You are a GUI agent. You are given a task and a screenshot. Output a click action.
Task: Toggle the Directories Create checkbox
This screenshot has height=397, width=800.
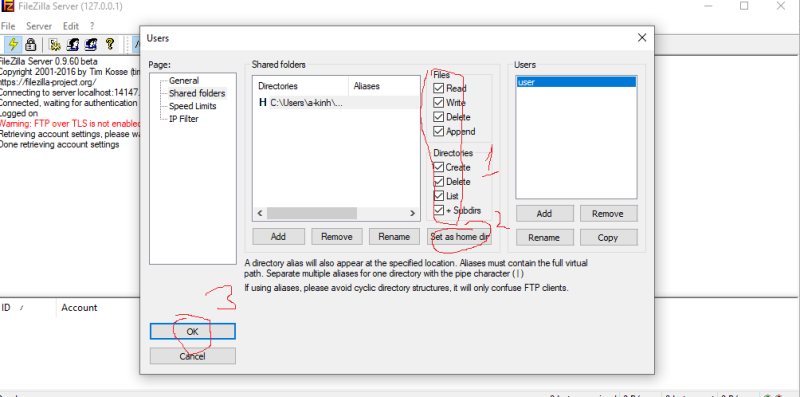pos(438,167)
